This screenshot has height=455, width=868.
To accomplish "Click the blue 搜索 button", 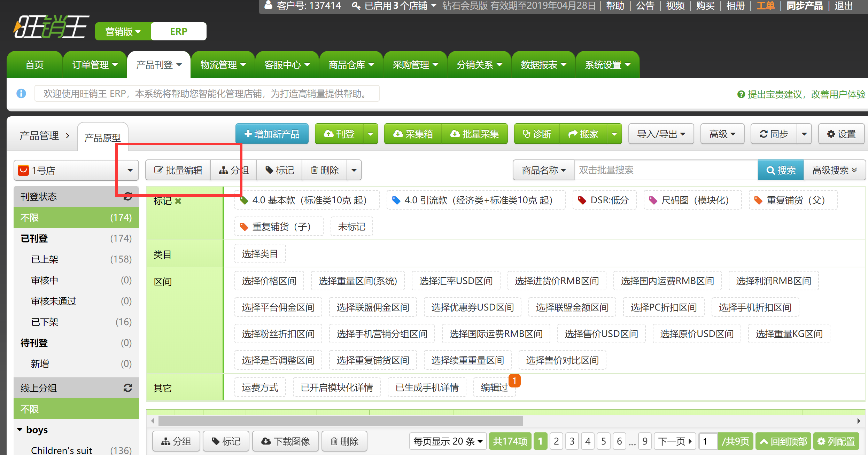I will (x=781, y=170).
